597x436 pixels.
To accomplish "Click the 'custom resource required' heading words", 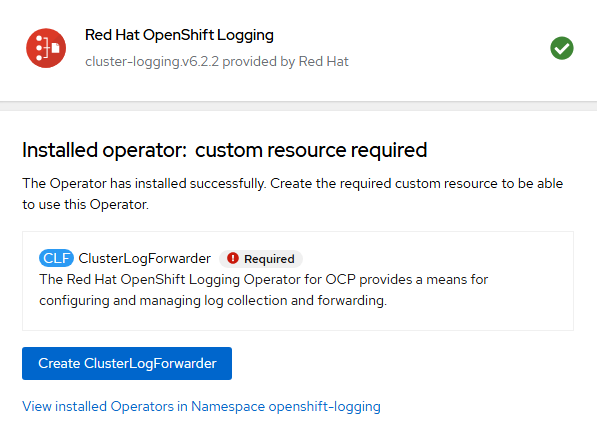I will (311, 150).
